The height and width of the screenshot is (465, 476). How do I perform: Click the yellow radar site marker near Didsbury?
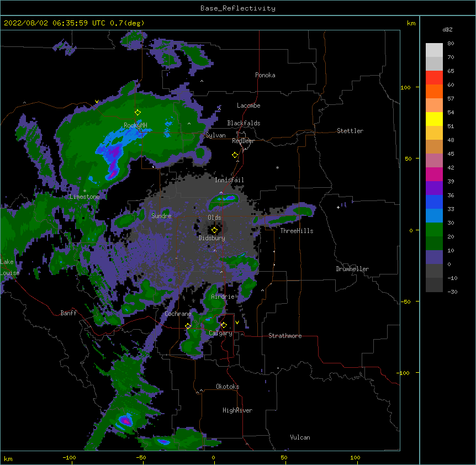(214, 230)
